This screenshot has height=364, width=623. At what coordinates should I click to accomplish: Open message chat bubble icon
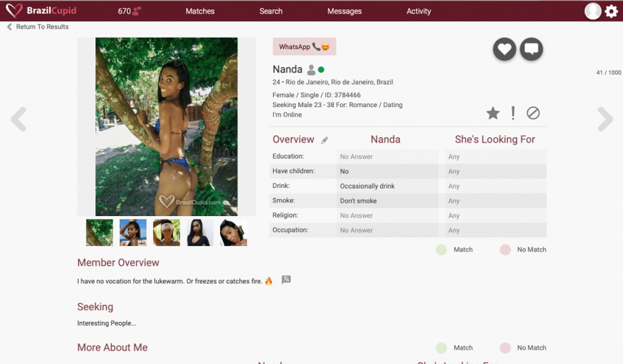(531, 49)
